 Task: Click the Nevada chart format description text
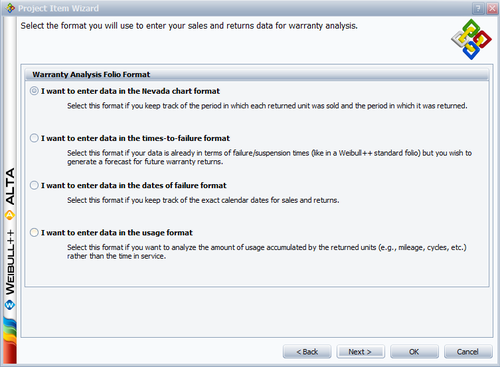pos(267,106)
